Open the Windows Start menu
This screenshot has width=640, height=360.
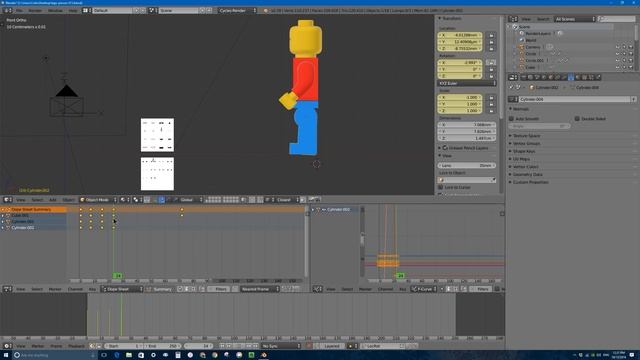point(6,355)
